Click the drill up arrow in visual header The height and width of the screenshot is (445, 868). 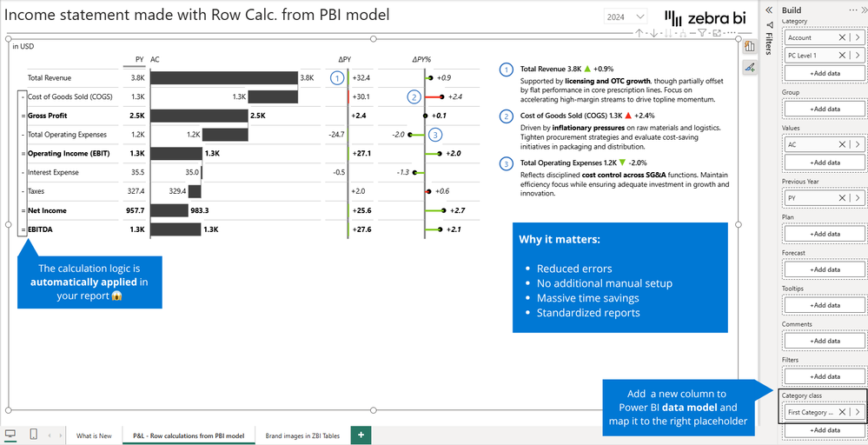click(639, 33)
